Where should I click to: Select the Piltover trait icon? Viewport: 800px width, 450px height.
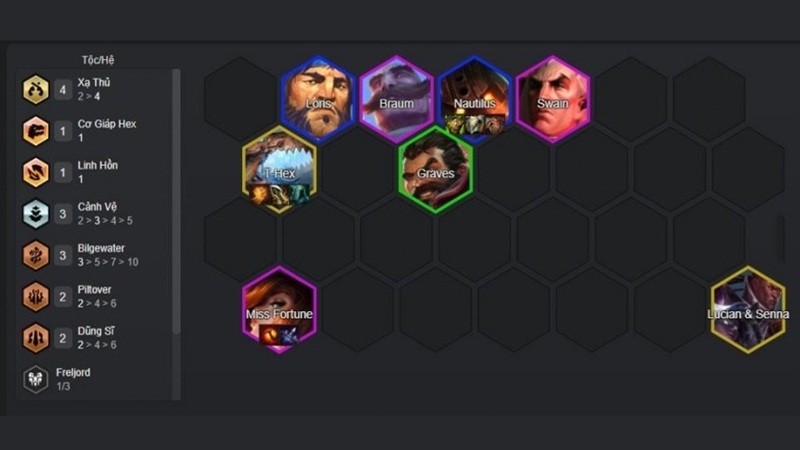coord(36,296)
